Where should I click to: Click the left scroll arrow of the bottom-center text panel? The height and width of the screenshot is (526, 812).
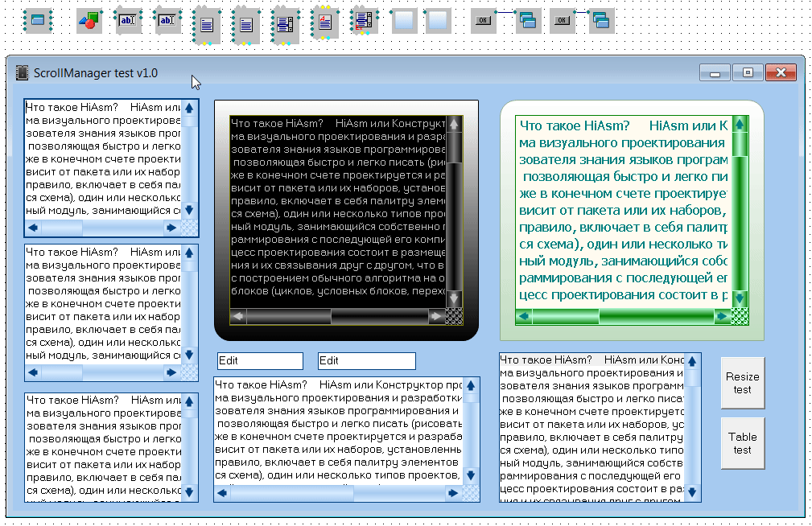click(223, 493)
